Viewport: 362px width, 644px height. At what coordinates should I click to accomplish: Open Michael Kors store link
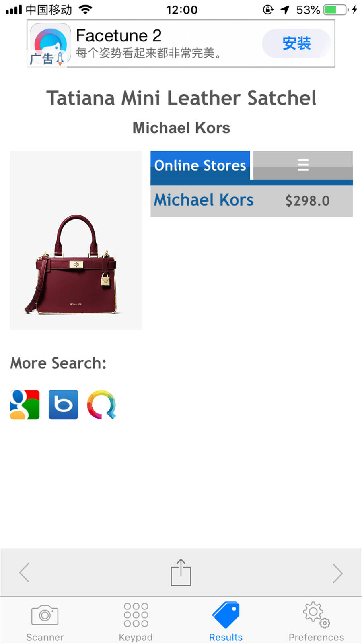[204, 200]
